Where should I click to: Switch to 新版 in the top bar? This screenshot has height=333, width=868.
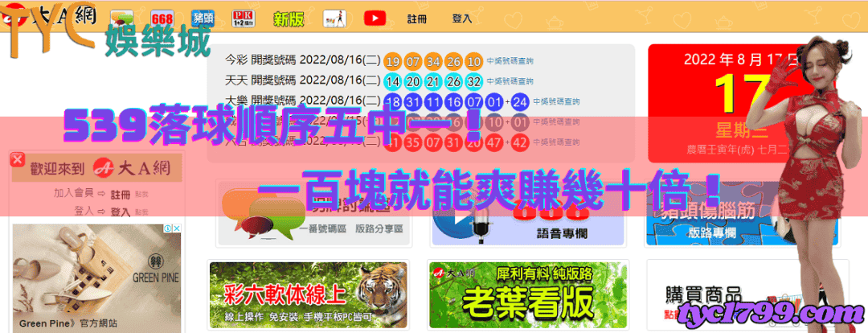point(289,19)
